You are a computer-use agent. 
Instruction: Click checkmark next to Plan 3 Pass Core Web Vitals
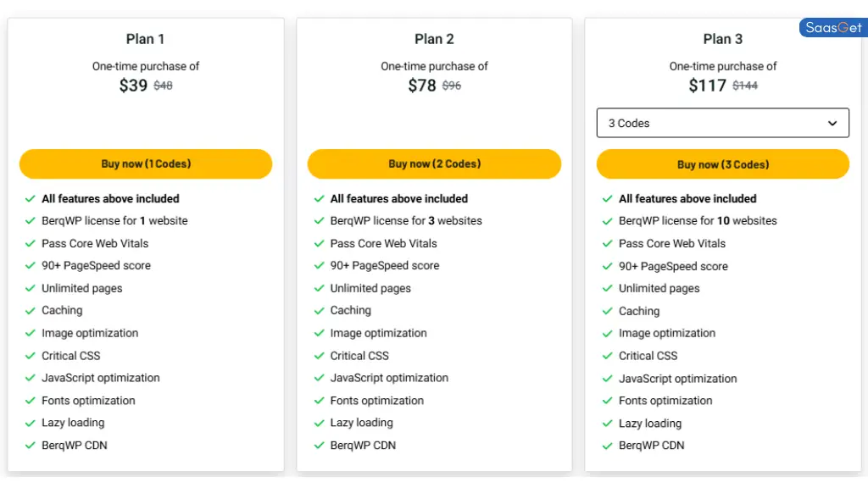[x=607, y=243]
